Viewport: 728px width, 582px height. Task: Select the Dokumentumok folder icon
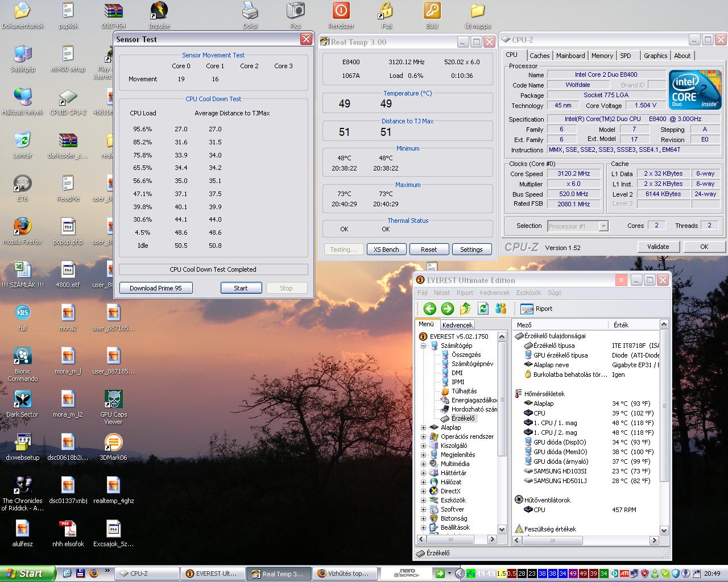click(x=22, y=15)
